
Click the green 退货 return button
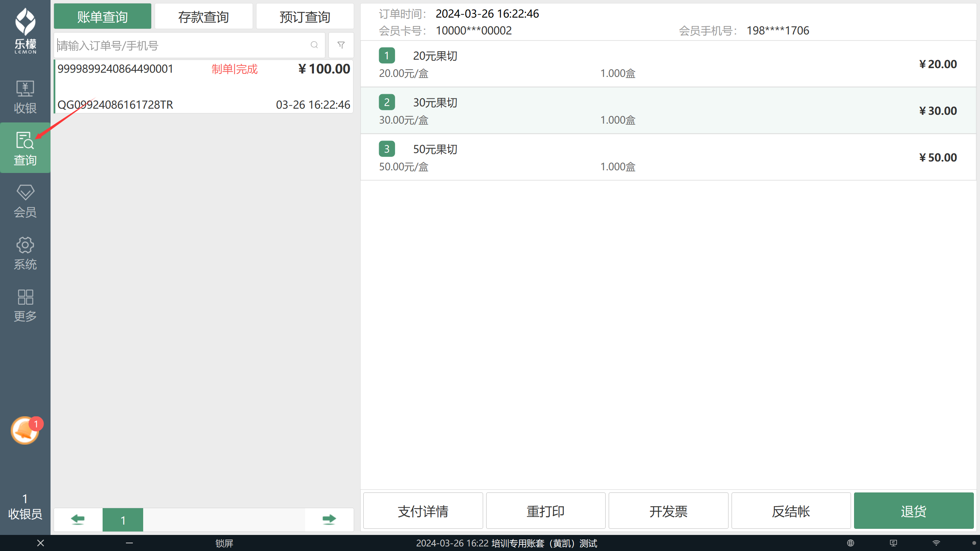(x=914, y=511)
